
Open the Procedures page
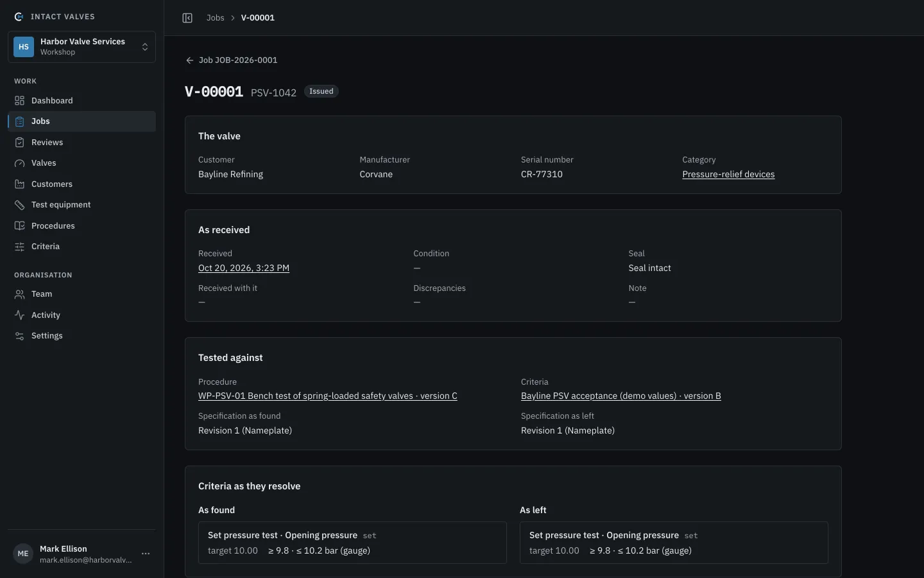81,226
